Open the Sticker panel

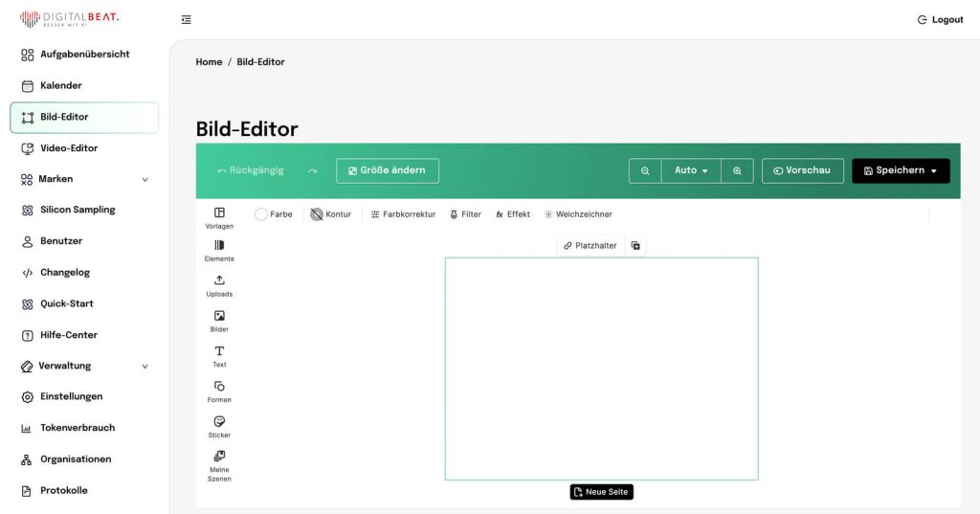219,426
